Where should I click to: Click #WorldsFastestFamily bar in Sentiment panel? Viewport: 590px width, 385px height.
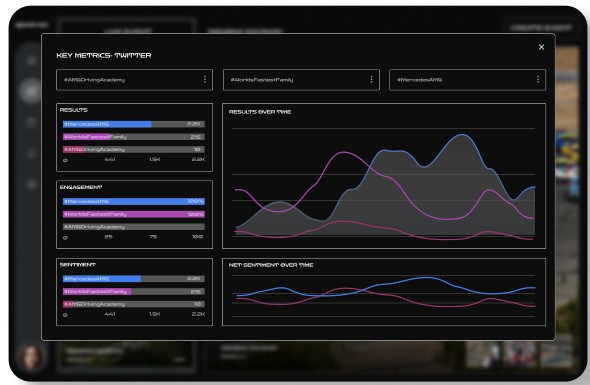click(x=134, y=292)
